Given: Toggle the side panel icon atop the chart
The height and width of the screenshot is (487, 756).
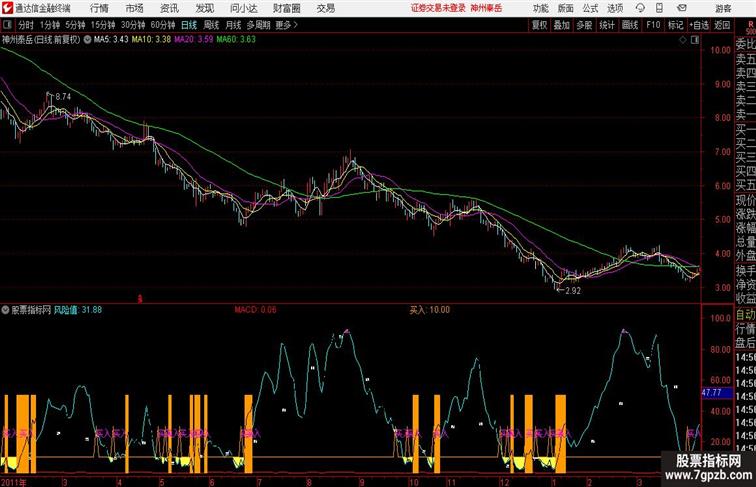Looking at the screenshot, I should [695, 40].
